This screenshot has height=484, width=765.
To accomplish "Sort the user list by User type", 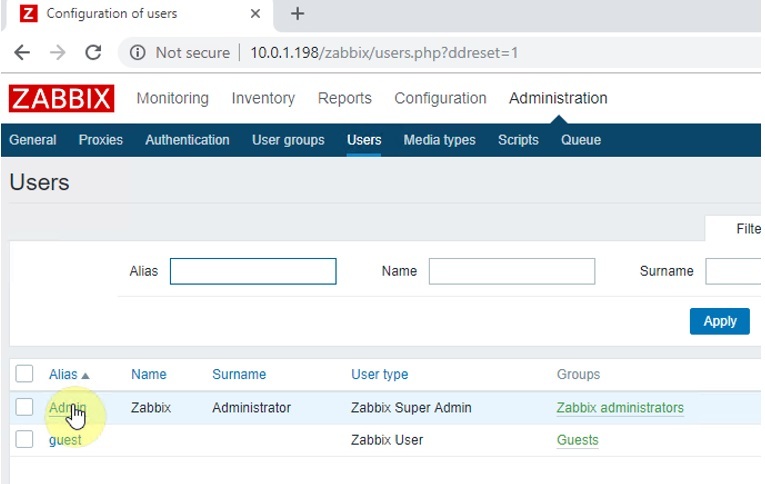I will (x=379, y=374).
